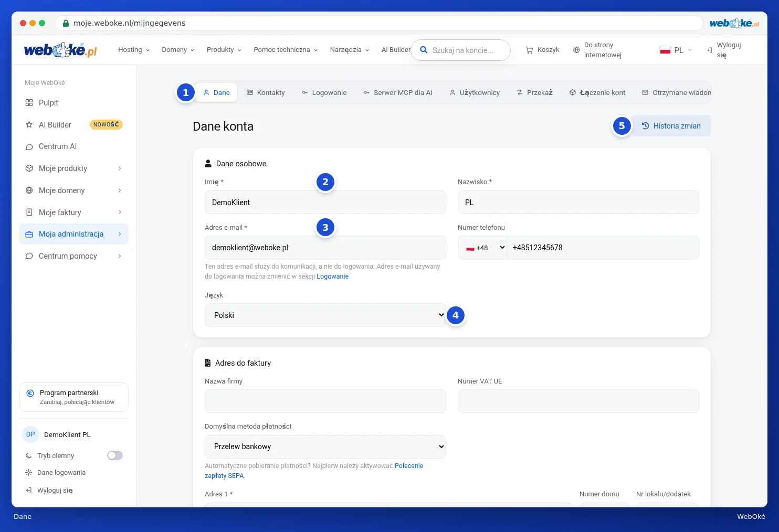779x532 pixels.
Task: Click the AI Builder star icon
Action: [x=29, y=125]
